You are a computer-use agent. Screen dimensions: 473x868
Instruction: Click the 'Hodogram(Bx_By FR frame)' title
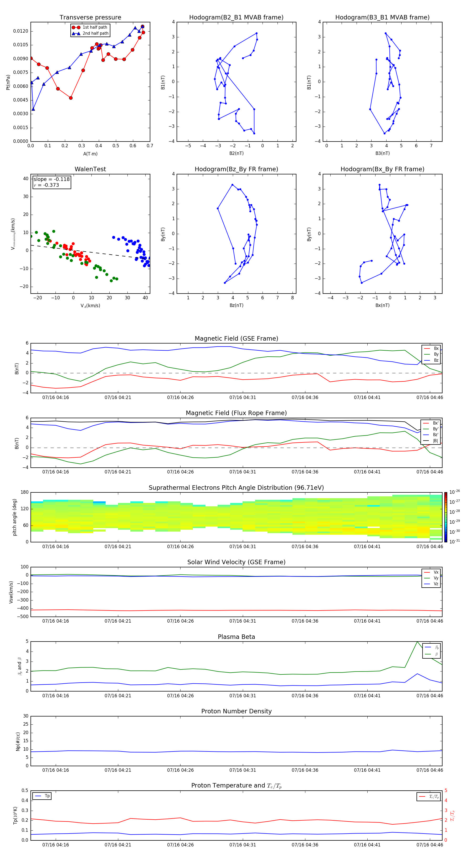(382, 169)
